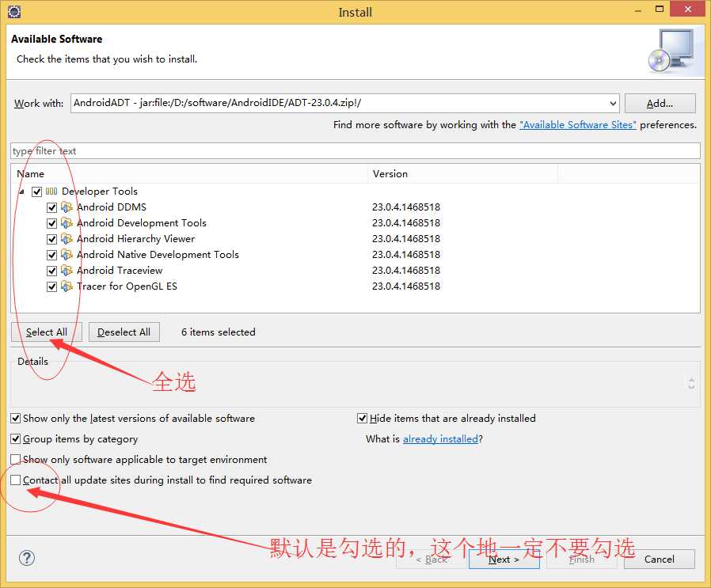
Task: Click the Android Development Tools feature icon
Action: click(67, 223)
